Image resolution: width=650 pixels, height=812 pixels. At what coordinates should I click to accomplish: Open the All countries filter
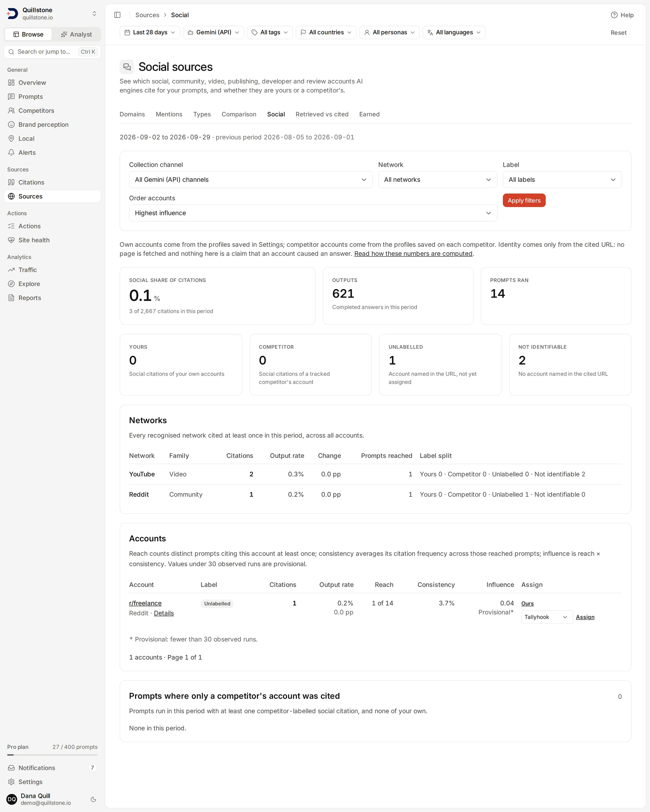coord(326,32)
